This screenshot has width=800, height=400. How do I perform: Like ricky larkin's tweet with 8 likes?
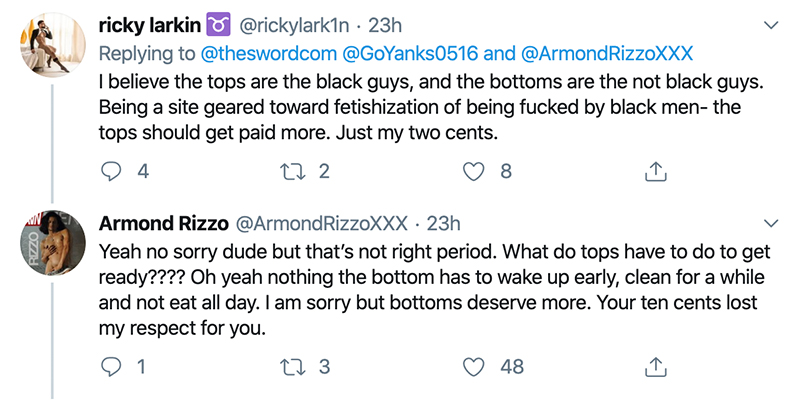pyautogui.click(x=476, y=172)
